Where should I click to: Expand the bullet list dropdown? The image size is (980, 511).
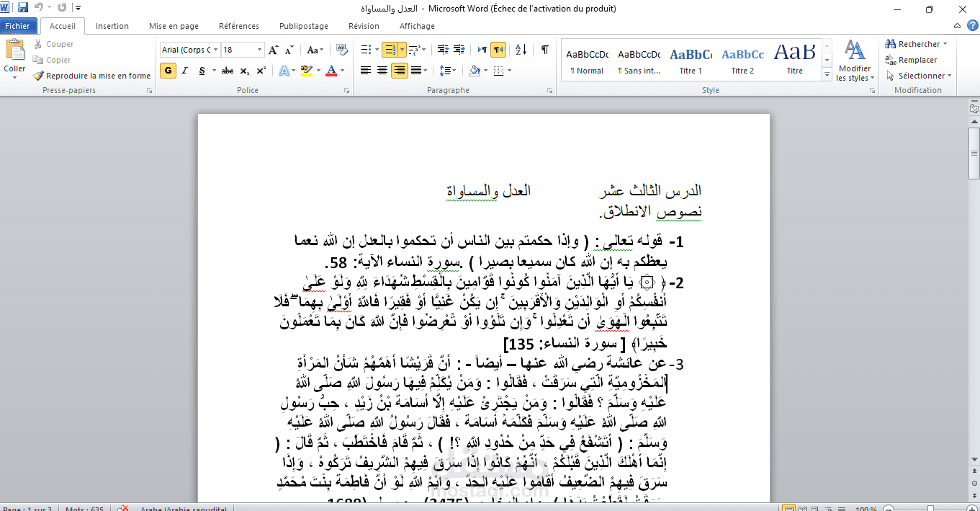377,50
